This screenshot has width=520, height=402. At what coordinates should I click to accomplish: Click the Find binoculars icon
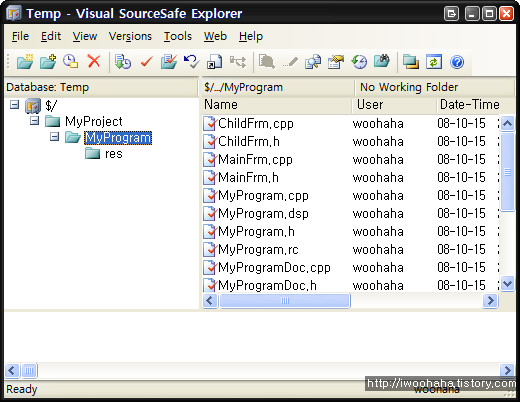tap(382, 61)
